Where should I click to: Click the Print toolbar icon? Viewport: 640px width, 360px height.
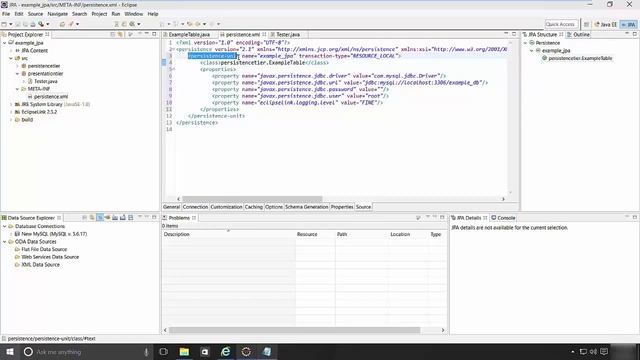click(33, 24)
